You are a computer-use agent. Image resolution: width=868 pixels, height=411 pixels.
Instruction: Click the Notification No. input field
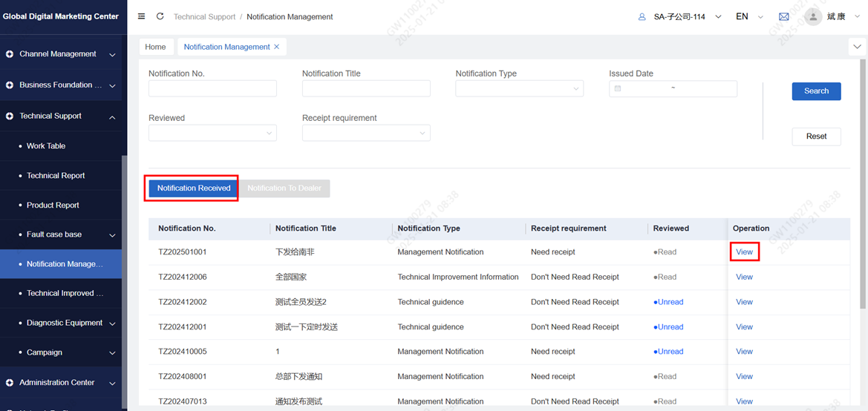coord(212,89)
